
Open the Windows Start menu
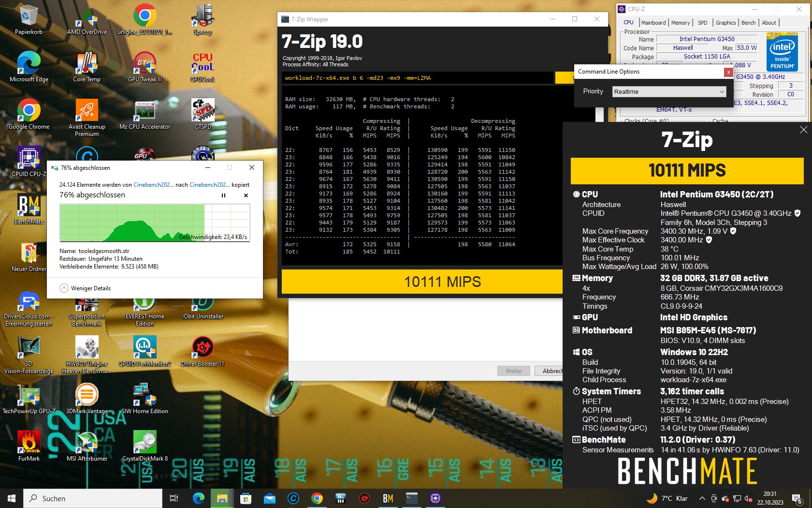coord(12,498)
